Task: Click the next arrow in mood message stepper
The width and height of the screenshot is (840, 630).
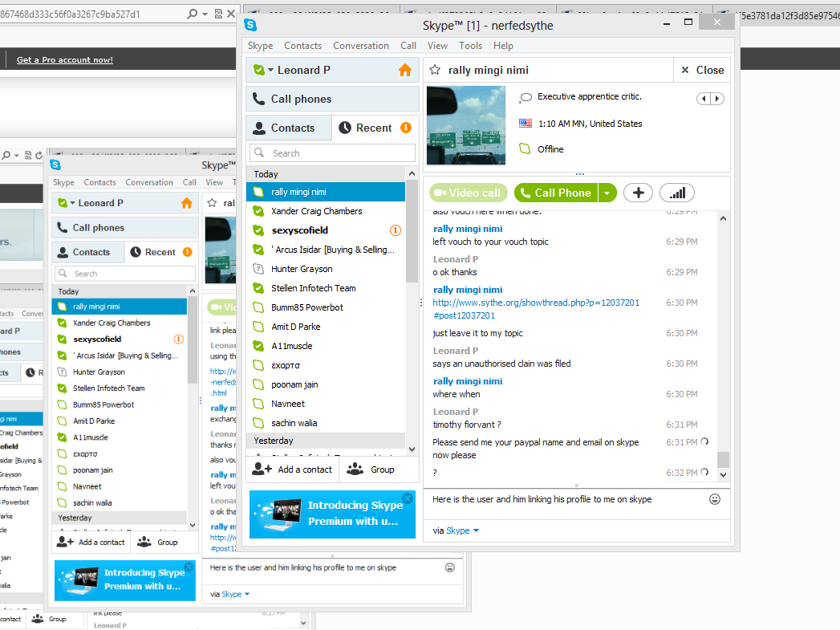Action: [717, 99]
